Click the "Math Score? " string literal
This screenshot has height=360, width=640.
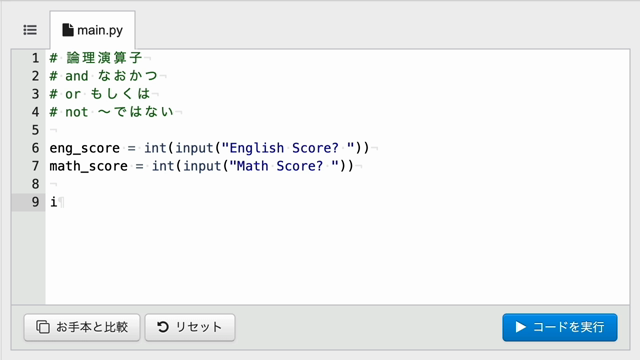[x=284, y=166]
